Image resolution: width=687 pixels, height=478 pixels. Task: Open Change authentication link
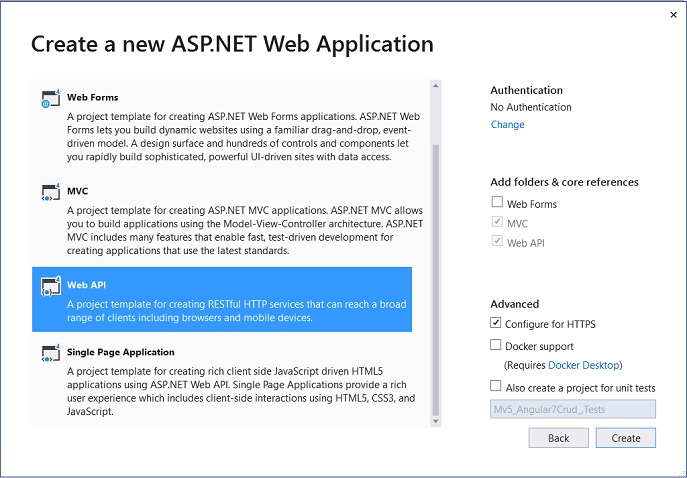click(x=507, y=124)
